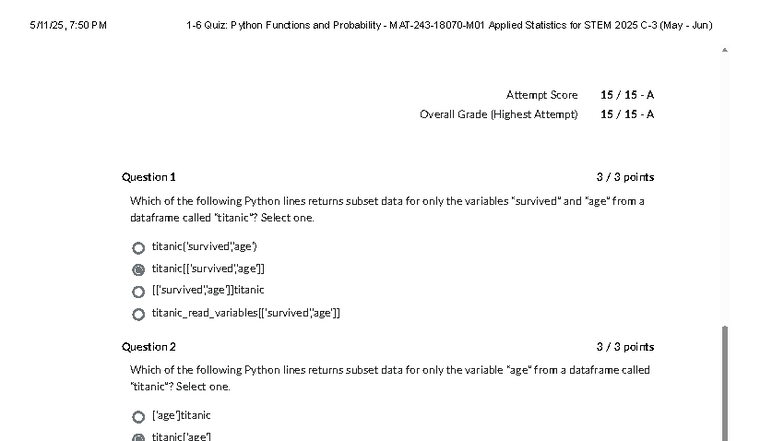Click the 5/11/25, 7:50 PM timestamp
784x441 pixels.
tap(69, 25)
